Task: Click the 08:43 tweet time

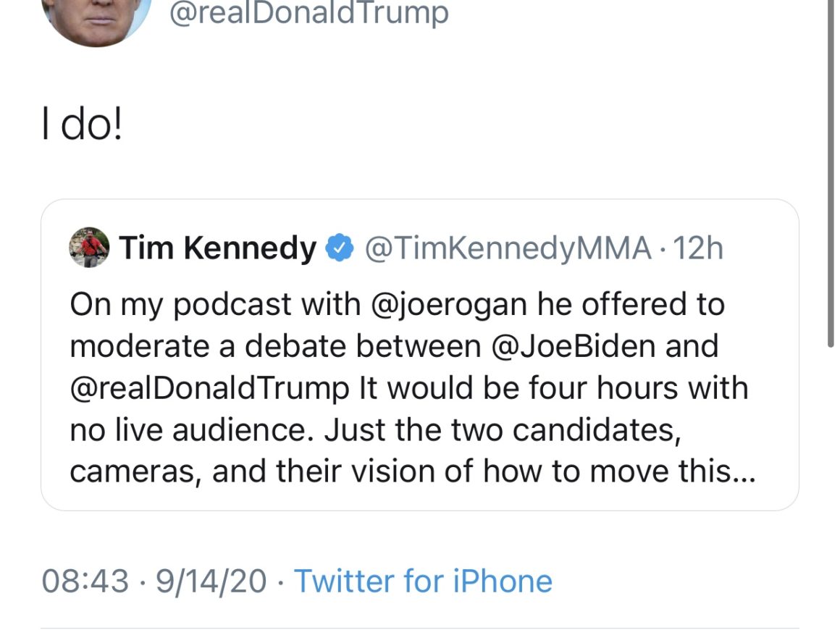Action: pyautogui.click(x=85, y=581)
